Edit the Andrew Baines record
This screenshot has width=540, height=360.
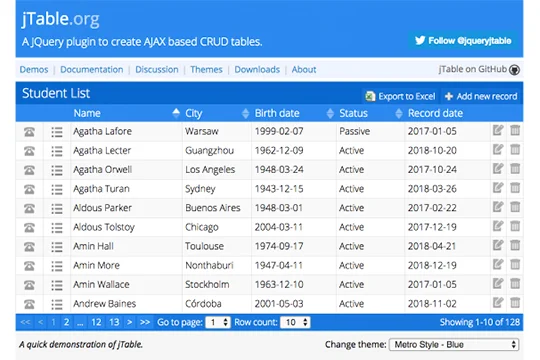click(498, 303)
